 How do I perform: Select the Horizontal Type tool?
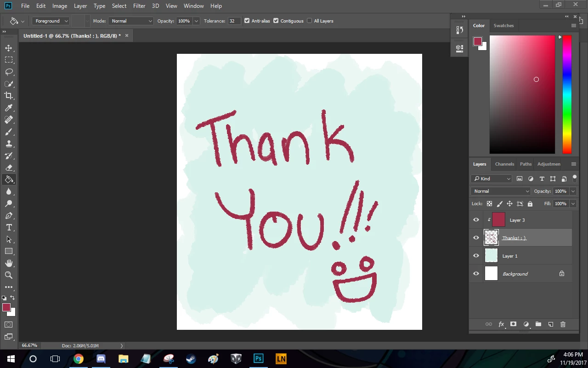coord(9,227)
